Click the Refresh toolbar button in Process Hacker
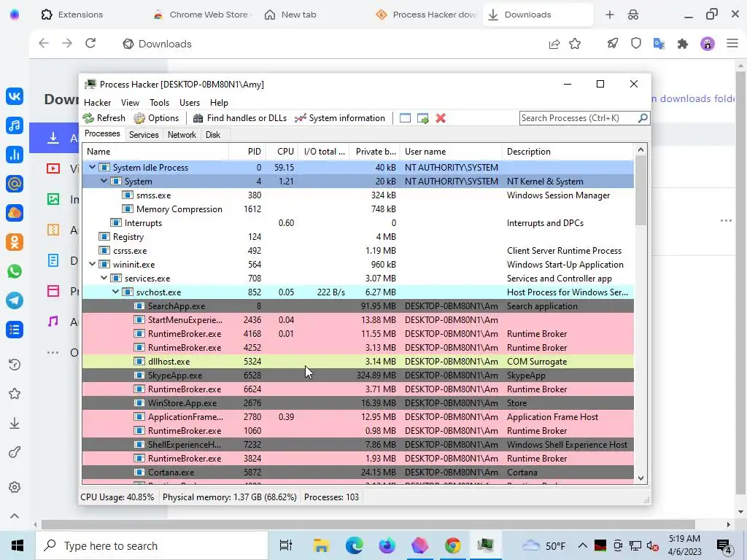Viewport: 747px width, 560px height. 104,118
